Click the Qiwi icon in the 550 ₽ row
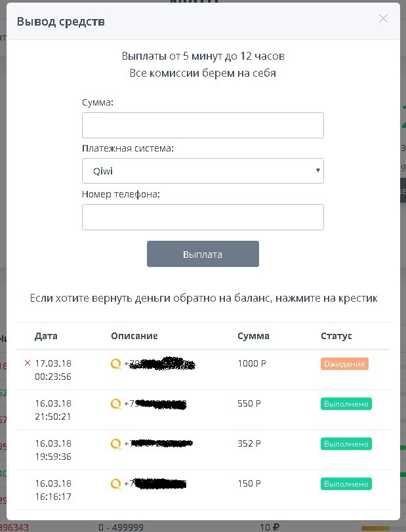The image size is (406, 532). [x=116, y=404]
